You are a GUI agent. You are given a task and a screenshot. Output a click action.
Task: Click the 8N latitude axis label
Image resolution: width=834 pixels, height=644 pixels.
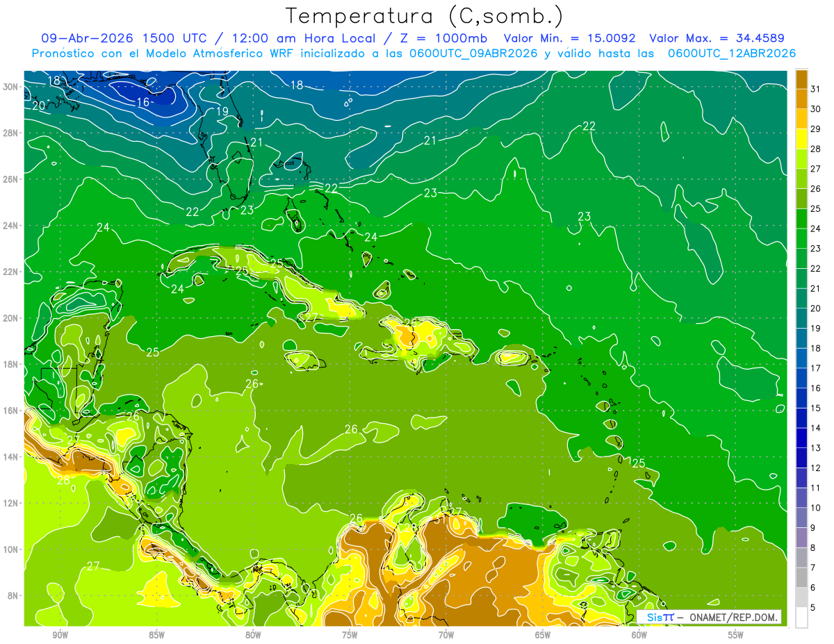pos(13,596)
